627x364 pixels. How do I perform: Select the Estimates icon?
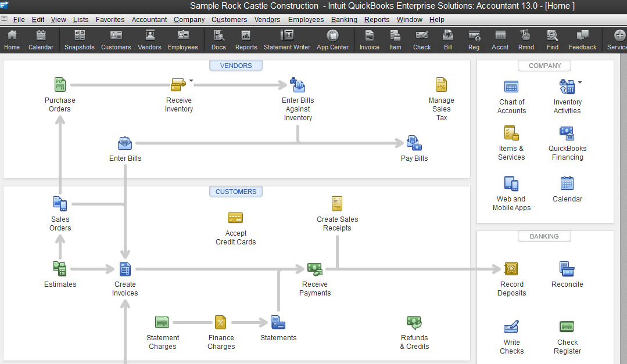(60, 269)
